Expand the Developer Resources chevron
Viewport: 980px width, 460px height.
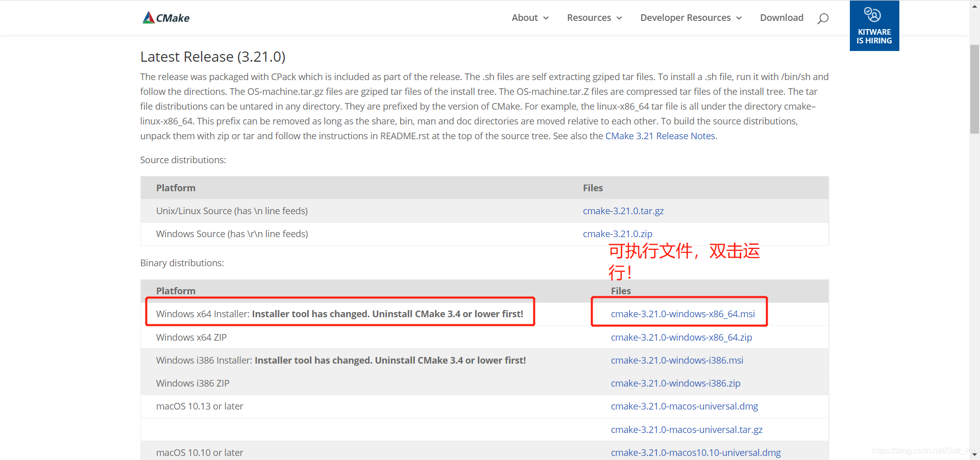pyautogui.click(x=739, y=18)
